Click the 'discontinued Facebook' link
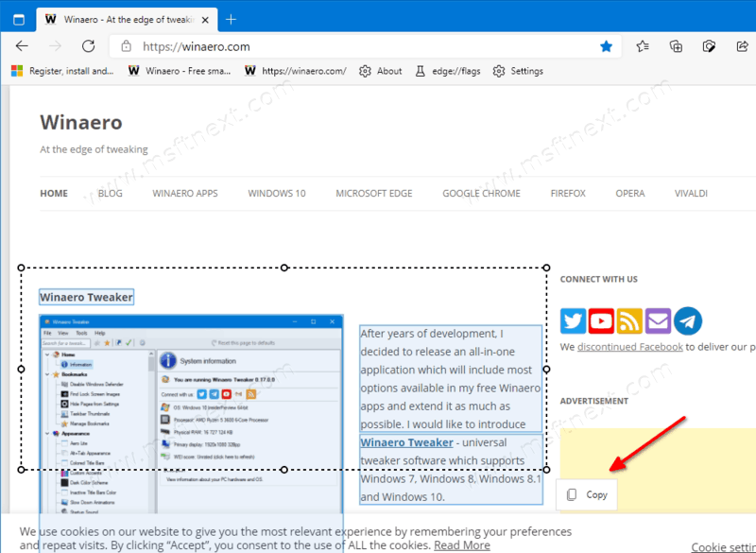The image size is (756, 553). pyautogui.click(x=629, y=347)
